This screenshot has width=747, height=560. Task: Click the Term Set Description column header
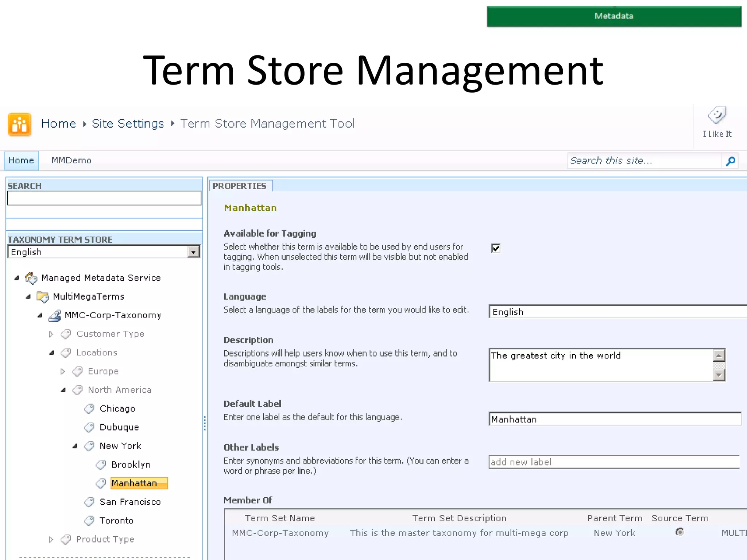[x=459, y=518]
